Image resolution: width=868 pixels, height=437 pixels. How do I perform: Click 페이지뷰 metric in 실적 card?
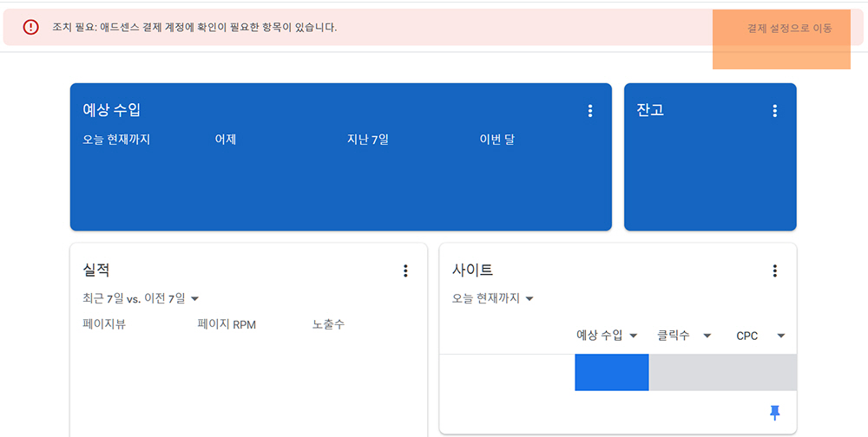point(104,324)
